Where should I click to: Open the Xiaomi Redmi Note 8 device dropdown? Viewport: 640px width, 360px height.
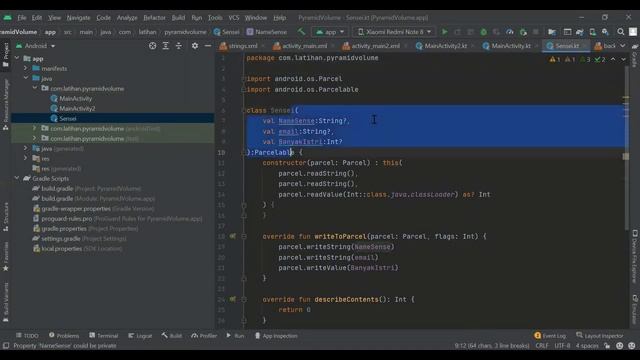tap(394, 32)
